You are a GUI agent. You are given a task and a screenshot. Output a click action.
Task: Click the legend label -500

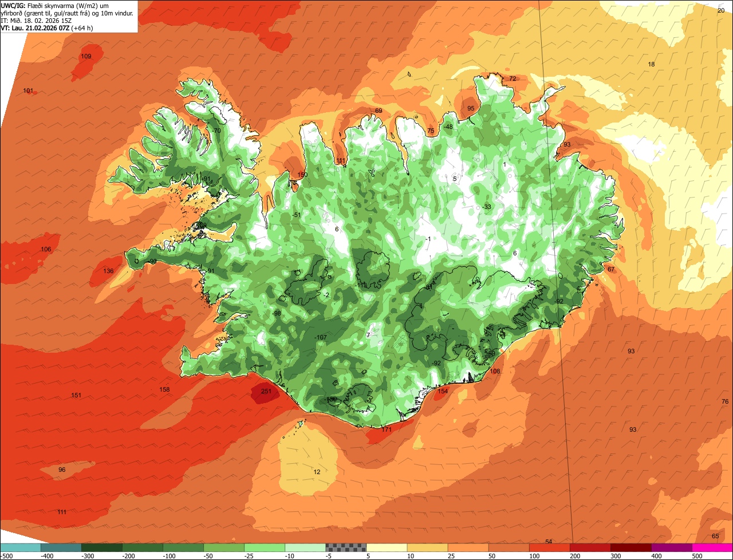point(7,556)
